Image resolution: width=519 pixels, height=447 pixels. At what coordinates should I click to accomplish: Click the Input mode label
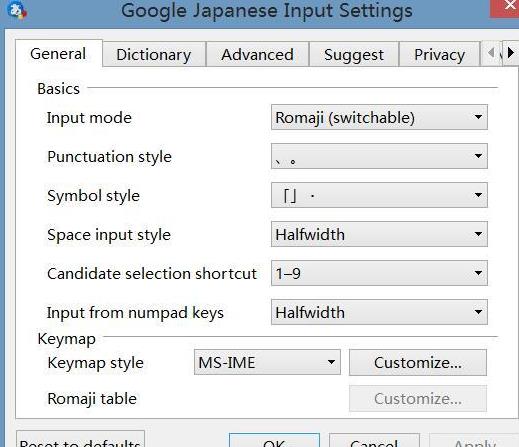point(89,118)
